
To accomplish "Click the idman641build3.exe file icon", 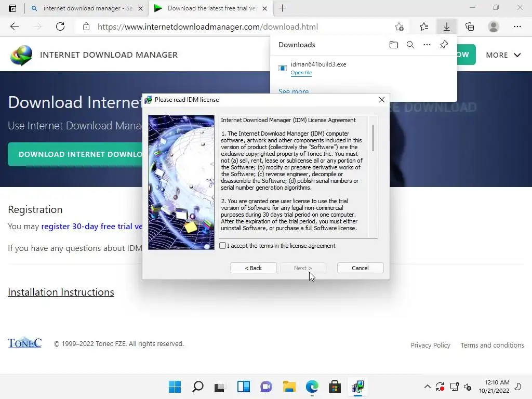I will (282, 68).
